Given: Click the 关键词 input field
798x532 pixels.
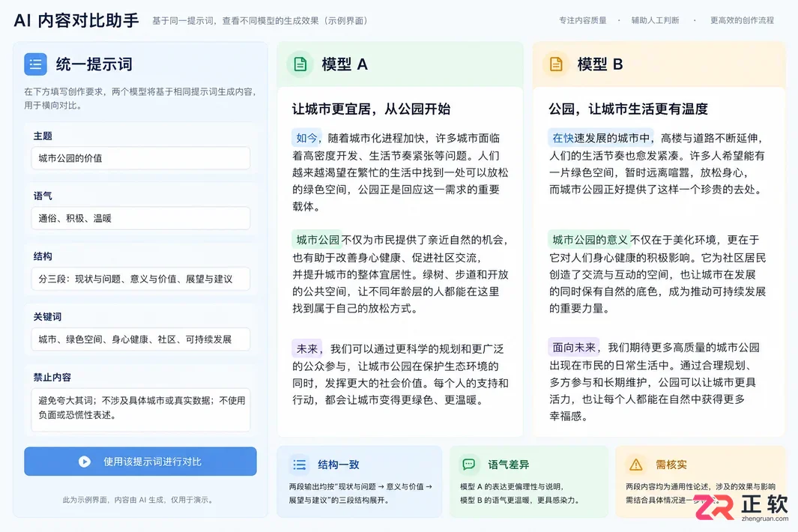Looking at the screenshot, I should pos(140,339).
